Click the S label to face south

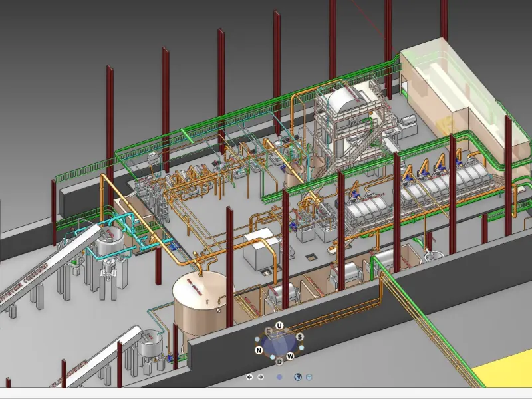coord(300,337)
